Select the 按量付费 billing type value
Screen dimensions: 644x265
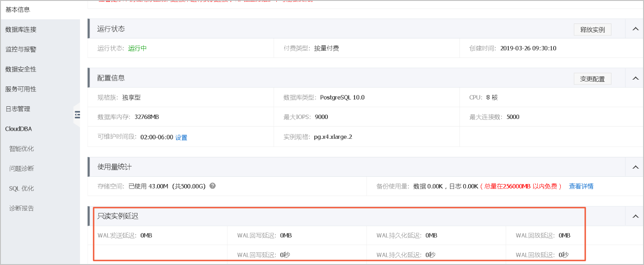point(327,48)
